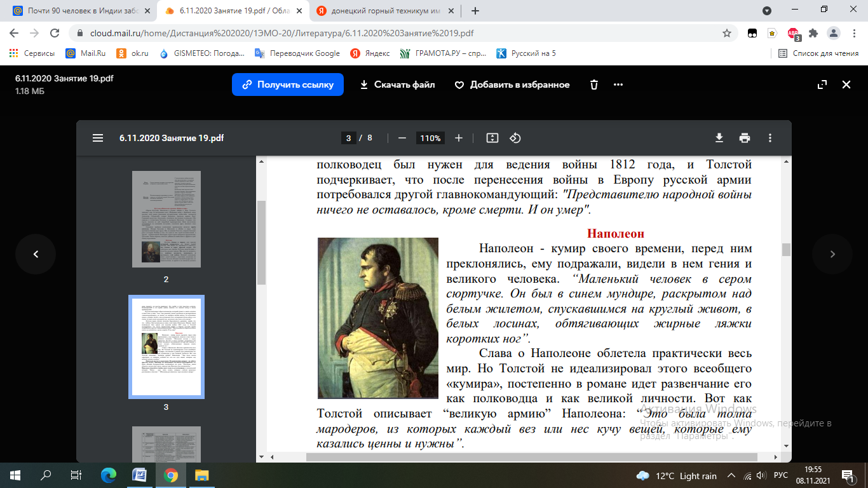868x488 pixels.
Task: Open the PDF viewer sidebar menu icon
Action: [97, 138]
